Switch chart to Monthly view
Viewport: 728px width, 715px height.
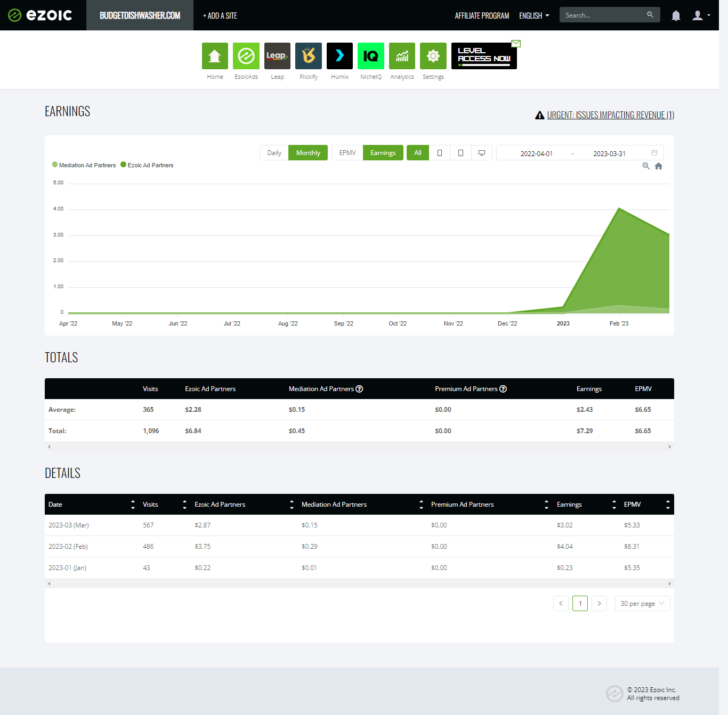[x=308, y=153]
